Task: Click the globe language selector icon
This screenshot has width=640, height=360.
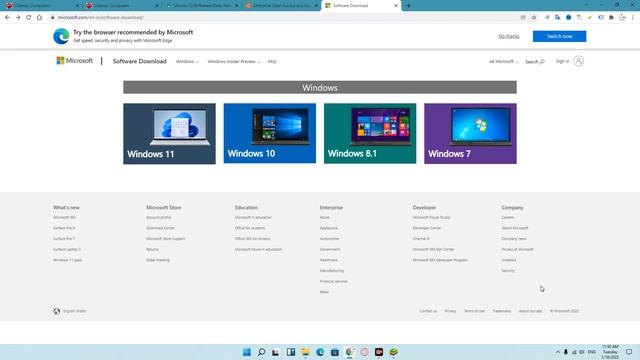Action: point(57,311)
